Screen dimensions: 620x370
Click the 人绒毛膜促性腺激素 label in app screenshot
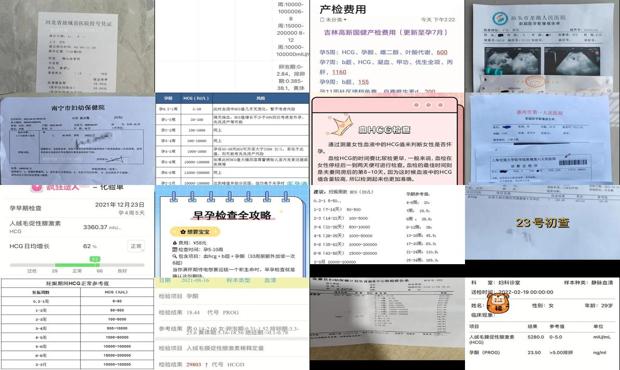tap(35, 223)
